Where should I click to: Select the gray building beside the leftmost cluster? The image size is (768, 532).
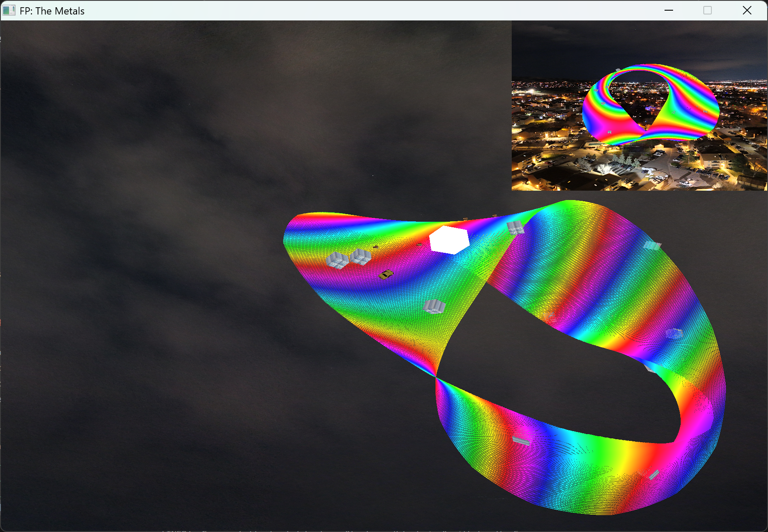(360, 257)
